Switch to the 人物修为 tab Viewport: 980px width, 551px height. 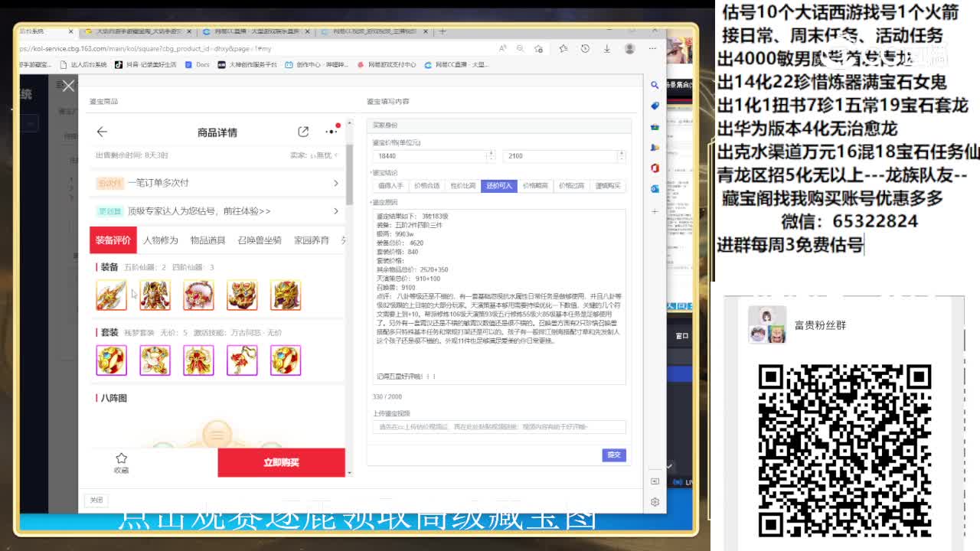(x=160, y=240)
